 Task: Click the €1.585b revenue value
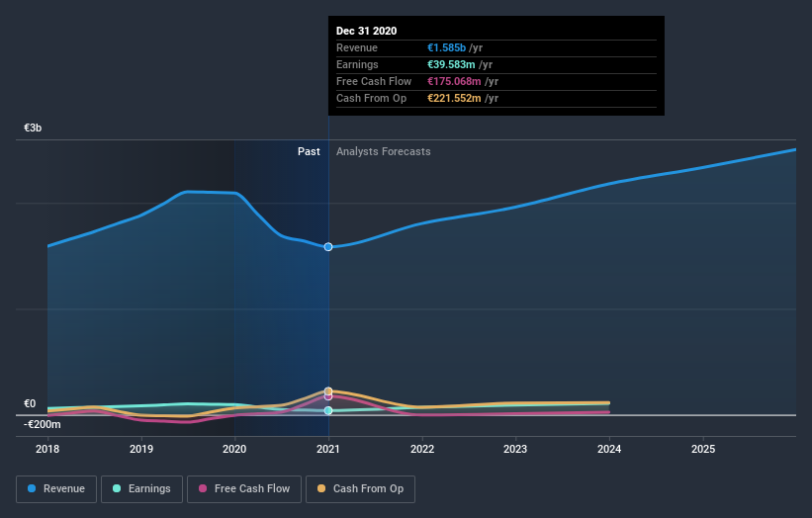[446, 47]
